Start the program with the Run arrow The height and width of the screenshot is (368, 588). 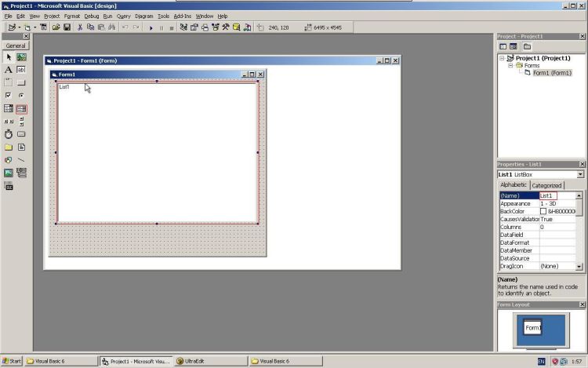click(151, 27)
